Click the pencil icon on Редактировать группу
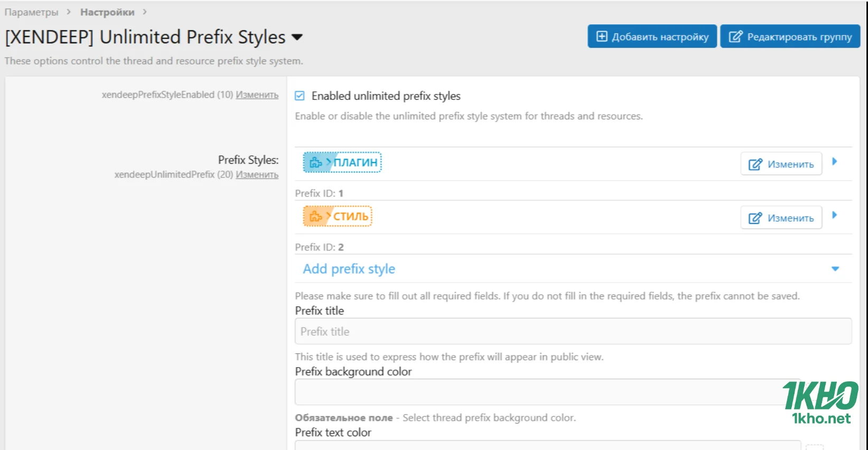This screenshot has width=868, height=450. click(x=735, y=36)
